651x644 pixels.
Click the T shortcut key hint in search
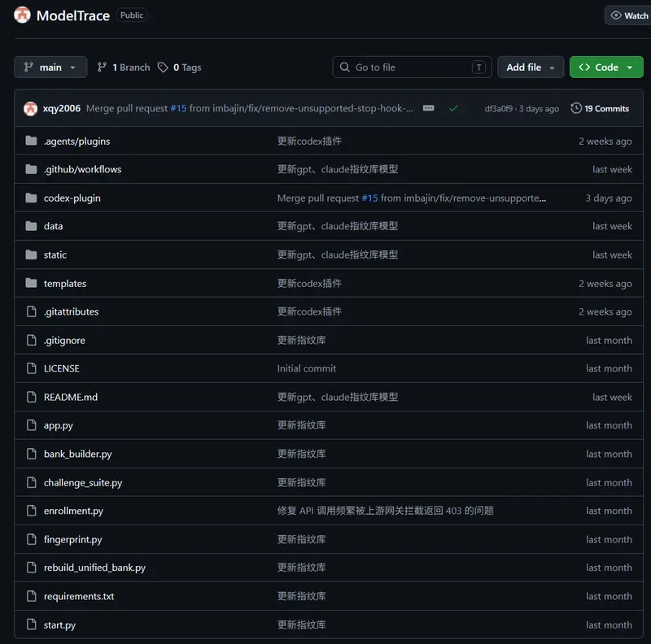click(x=478, y=67)
